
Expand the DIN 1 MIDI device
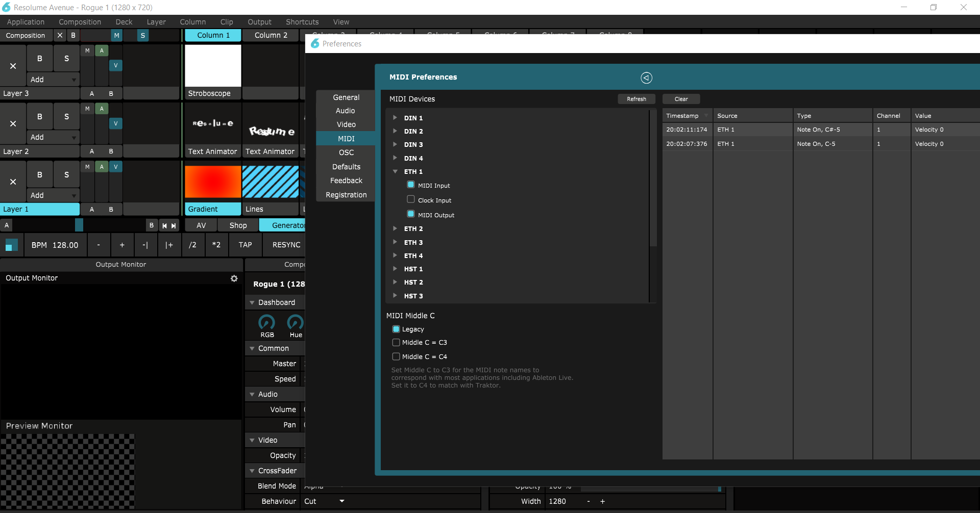(x=395, y=118)
